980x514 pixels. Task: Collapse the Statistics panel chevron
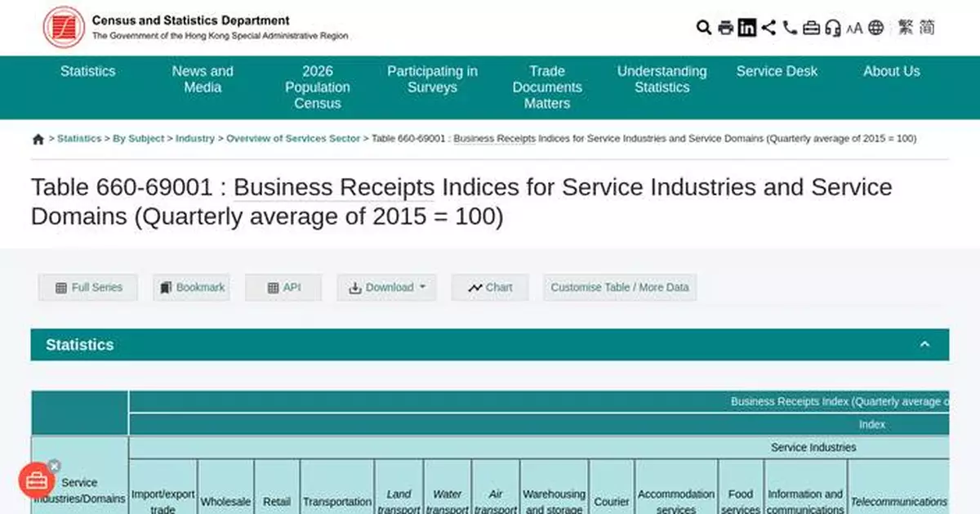pos(925,343)
